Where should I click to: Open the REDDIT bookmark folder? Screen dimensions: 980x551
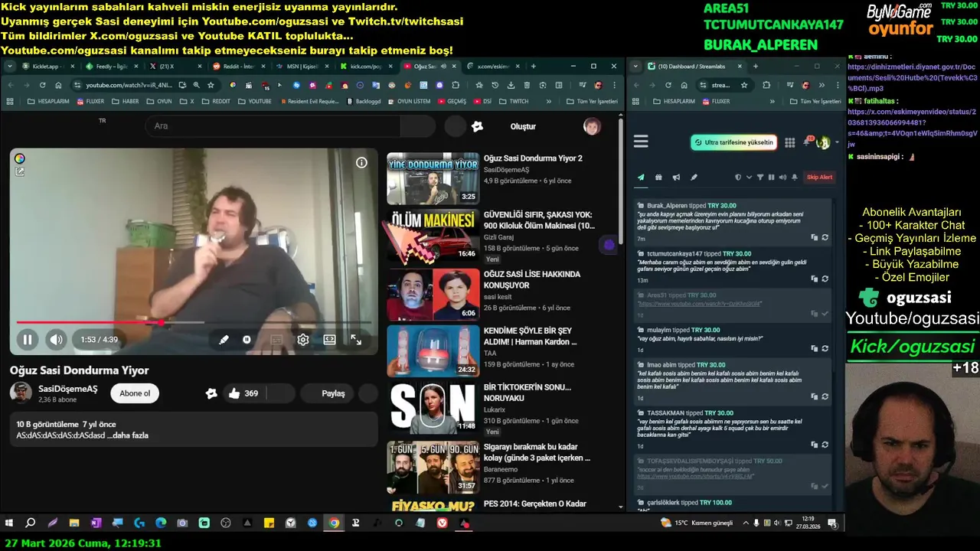pos(215,101)
